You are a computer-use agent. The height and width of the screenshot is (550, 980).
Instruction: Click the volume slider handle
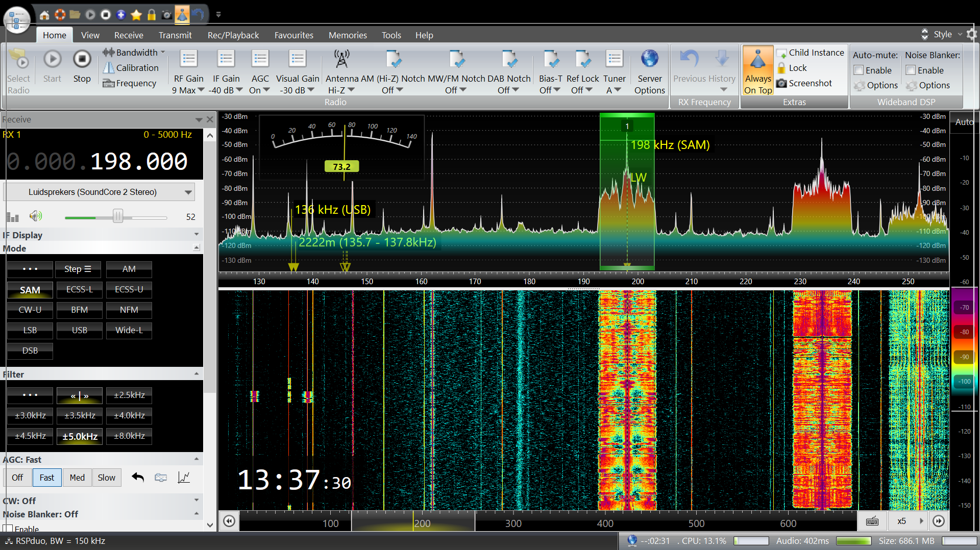[x=118, y=216]
